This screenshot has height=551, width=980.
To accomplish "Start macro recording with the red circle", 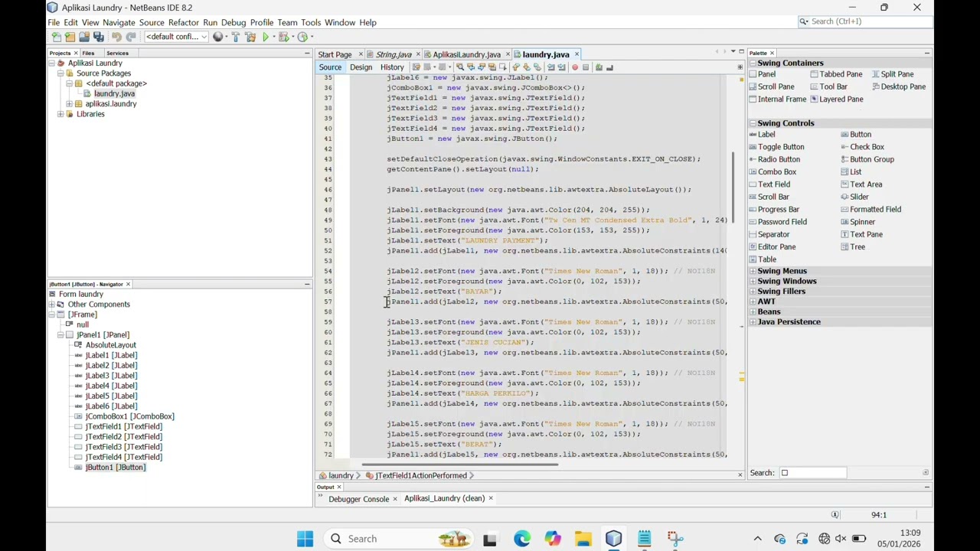I will pos(575,67).
